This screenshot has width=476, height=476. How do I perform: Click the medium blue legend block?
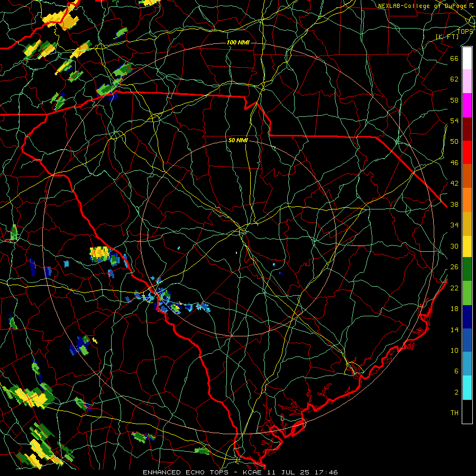click(467, 340)
